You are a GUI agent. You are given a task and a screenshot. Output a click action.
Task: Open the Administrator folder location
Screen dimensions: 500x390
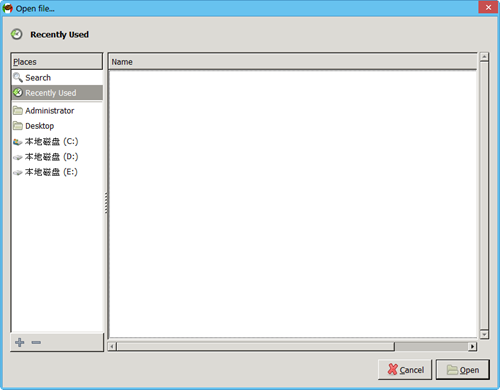[57, 110]
